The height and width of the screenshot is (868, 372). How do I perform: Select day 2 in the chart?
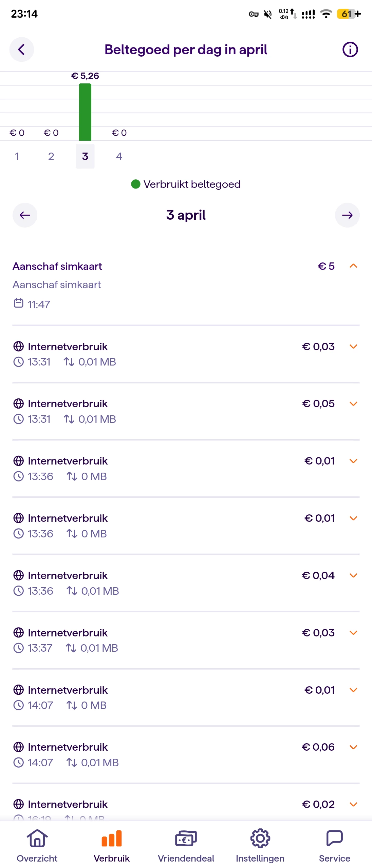click(51, 156)
